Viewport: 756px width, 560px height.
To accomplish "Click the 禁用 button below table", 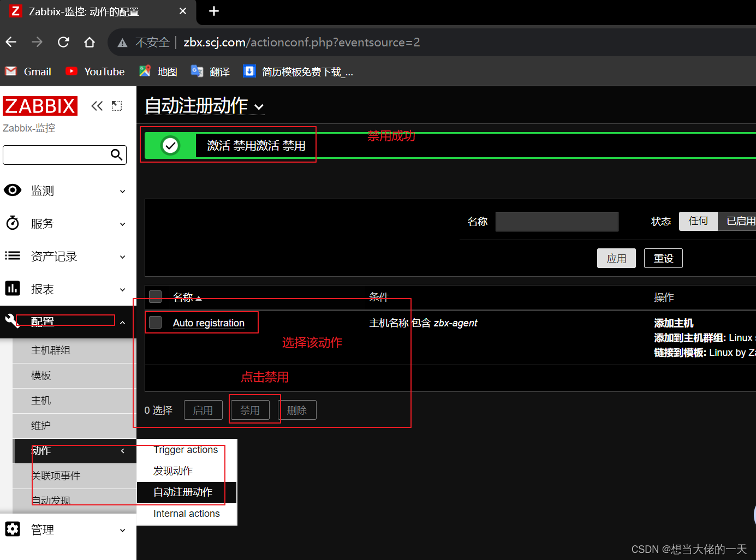I will pyautogui.click(x=250, y=410).
